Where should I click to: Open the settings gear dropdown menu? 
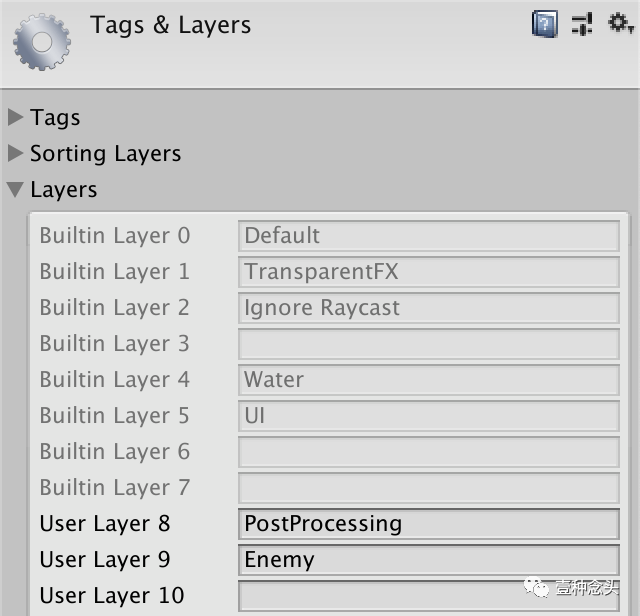pyautogui.click(x=620, y=23)
